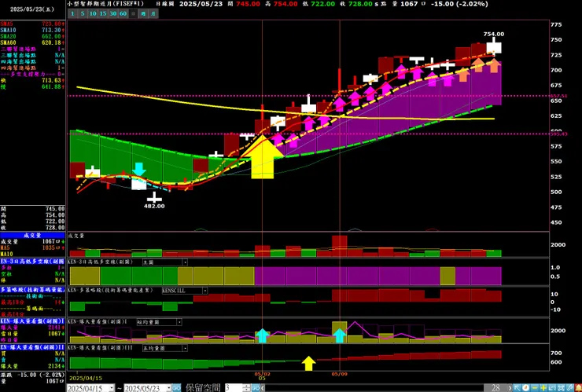Click GO button after end date

point(177,388)
